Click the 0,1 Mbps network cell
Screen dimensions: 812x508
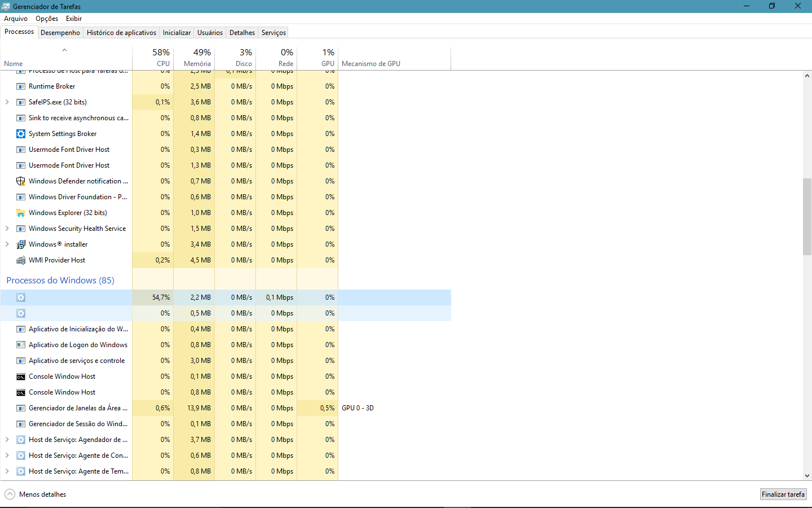coord(276,297)
